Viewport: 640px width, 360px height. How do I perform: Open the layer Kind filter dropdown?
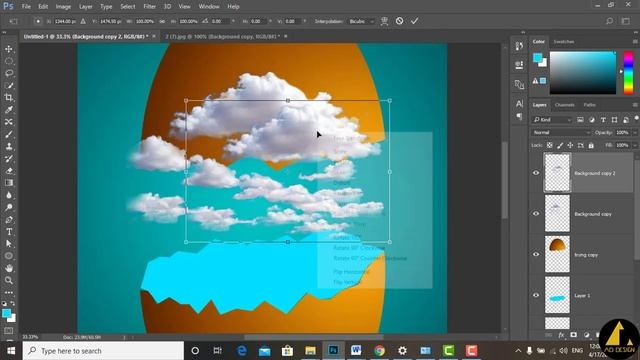click(x=553, y=120)
